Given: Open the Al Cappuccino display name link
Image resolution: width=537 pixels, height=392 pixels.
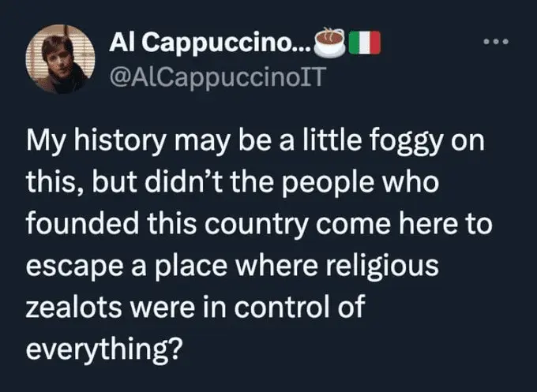Looking at the screenshot, I should (208, 43).
